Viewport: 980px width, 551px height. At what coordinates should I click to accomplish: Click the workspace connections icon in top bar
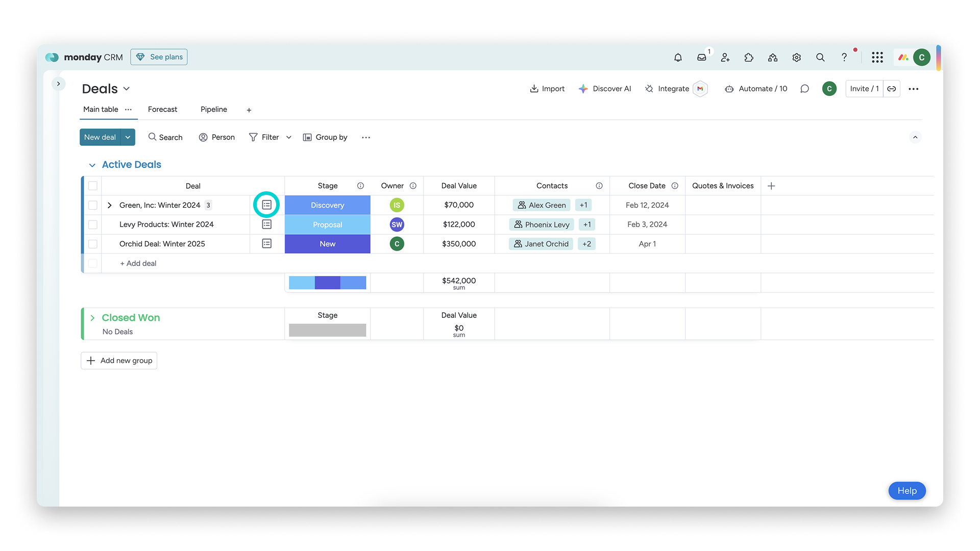point(773,58)
